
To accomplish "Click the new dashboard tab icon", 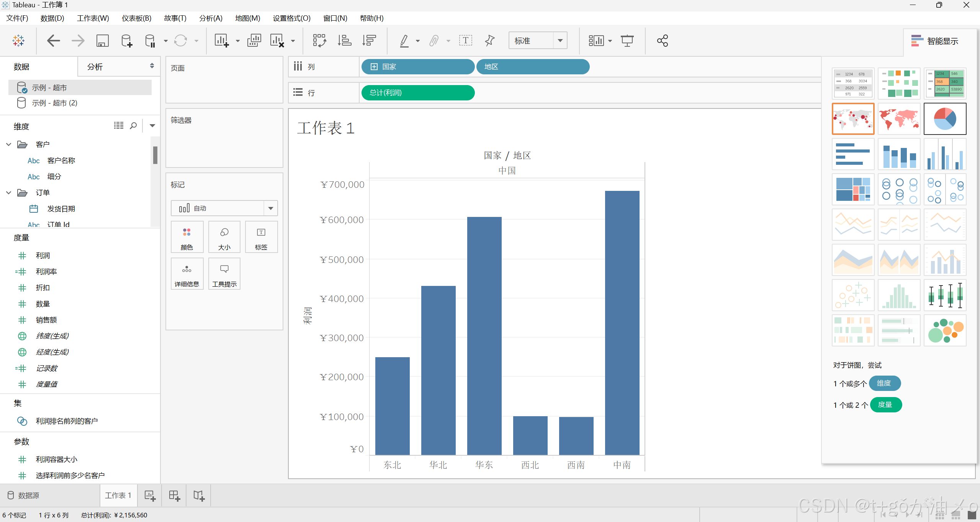I will tap(174, 496).
